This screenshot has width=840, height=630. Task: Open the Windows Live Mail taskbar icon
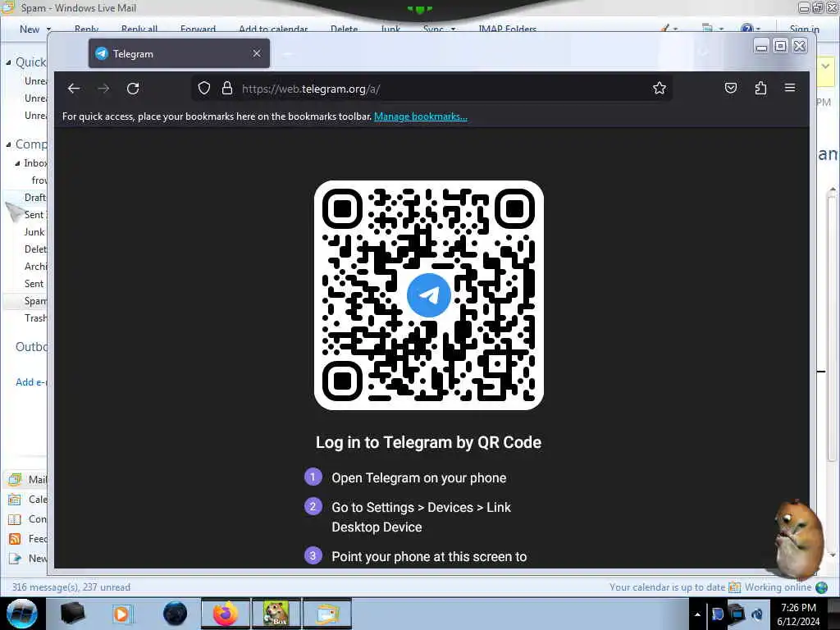coord(327,614)
